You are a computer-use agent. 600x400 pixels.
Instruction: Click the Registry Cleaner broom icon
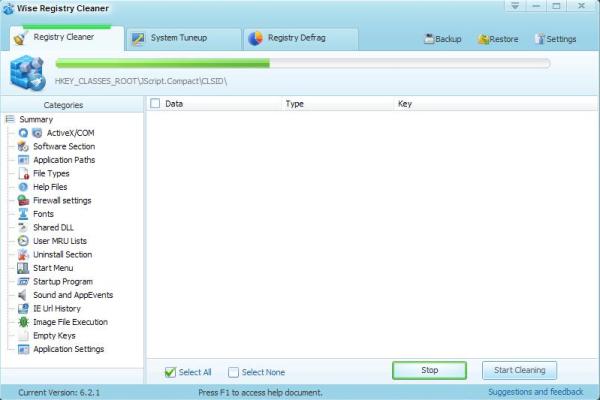(x=20, y=38)
